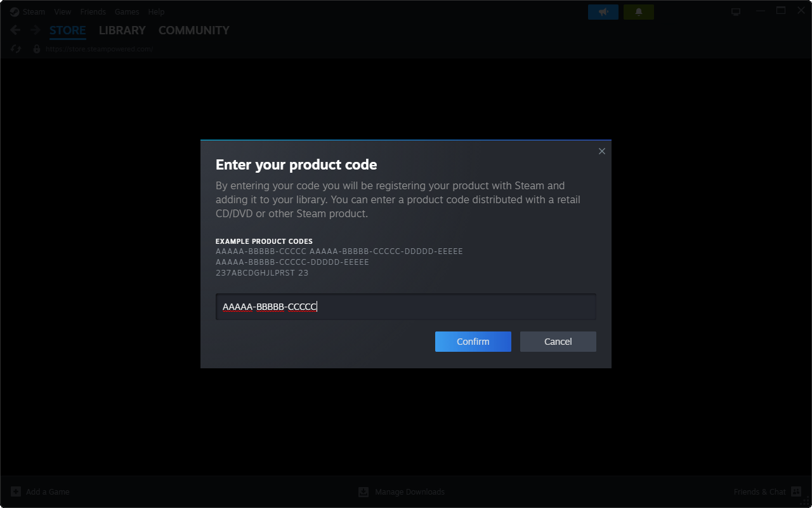Open Friends & Chat panel
The width and height of the screenshot is (812, 508).
pos(759,491)
